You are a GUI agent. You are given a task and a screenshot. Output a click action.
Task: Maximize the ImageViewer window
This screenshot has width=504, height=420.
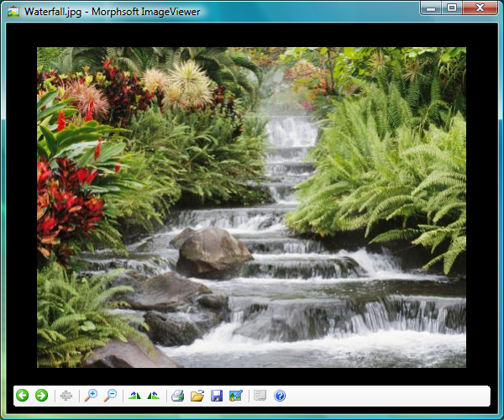coord(452,8)
